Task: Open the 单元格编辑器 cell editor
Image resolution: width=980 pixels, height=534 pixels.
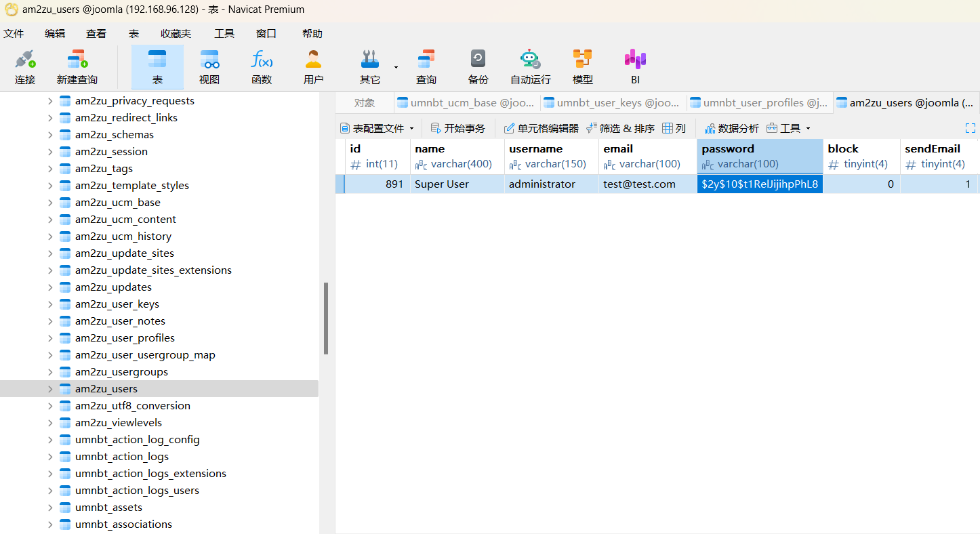Action: [542, 128]
